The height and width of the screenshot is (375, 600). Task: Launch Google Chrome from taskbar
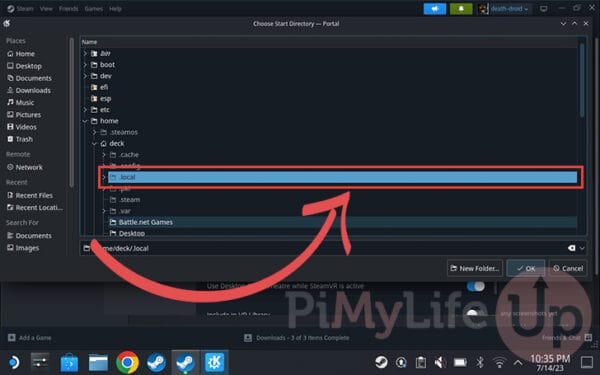[127, 362]
